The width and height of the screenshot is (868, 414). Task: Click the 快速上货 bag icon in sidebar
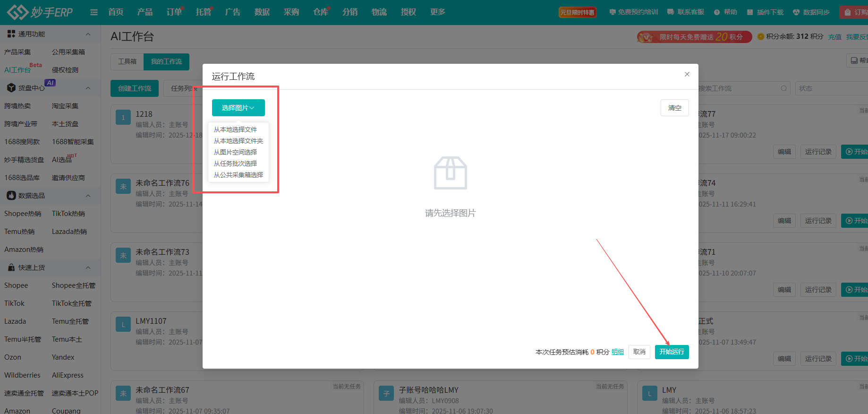pyautogui.click(x=11, y=267)
